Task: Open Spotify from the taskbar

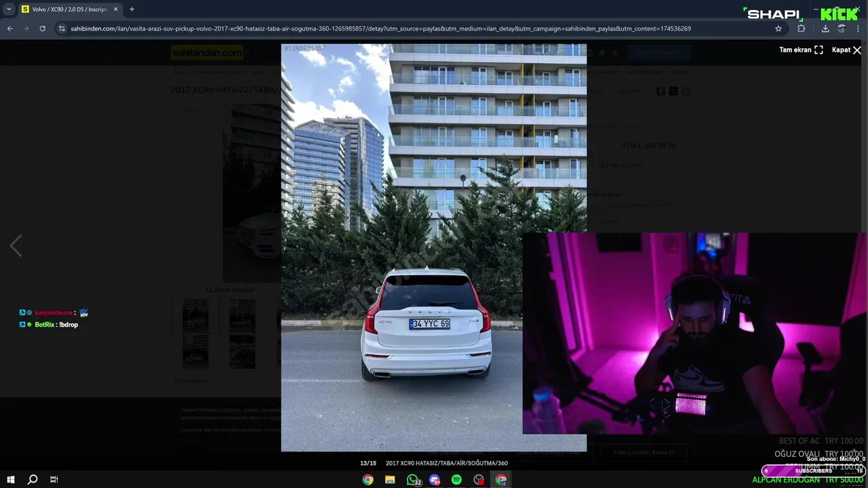Action: point(456,480)
